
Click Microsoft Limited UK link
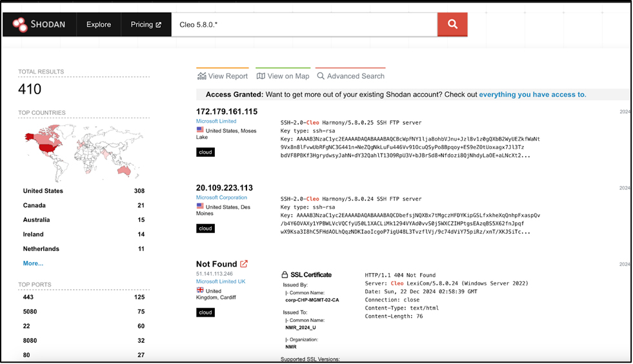point(221,281)
